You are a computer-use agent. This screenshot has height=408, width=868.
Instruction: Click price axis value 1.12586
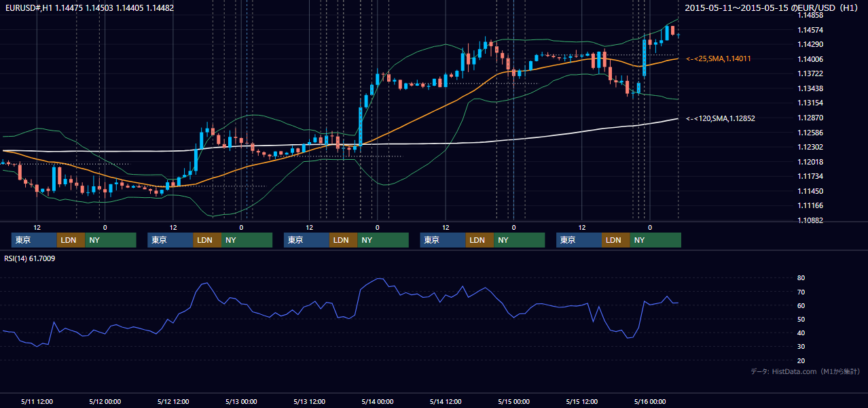(810, 133)
